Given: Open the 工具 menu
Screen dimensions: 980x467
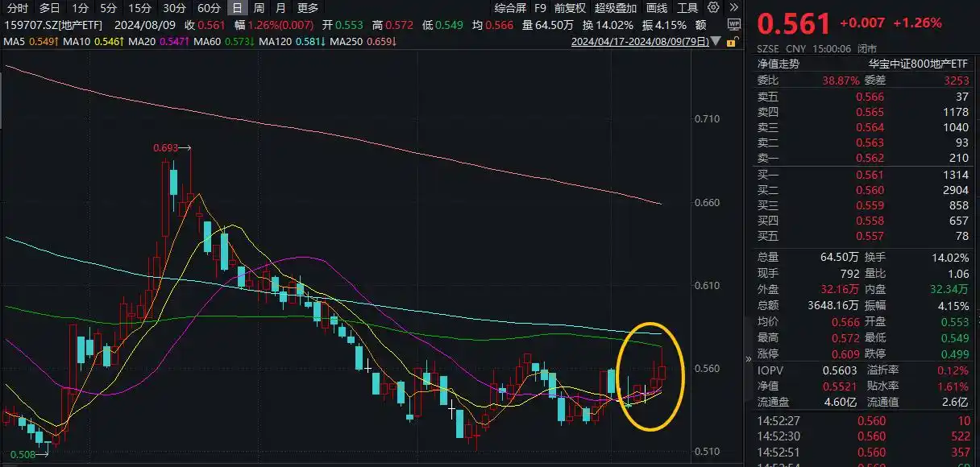Looking at the screenshot, I should 689,7.
